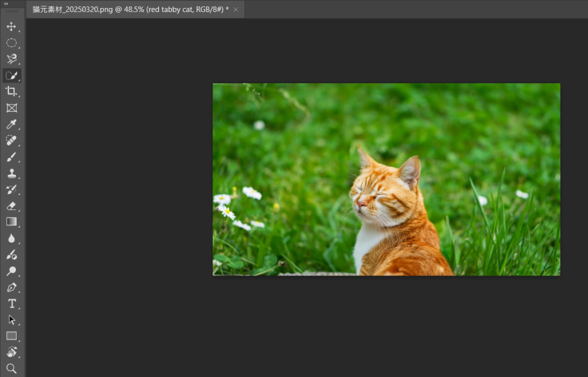Close the 猫元素材_20250320.png document tab

pos(235,10)
